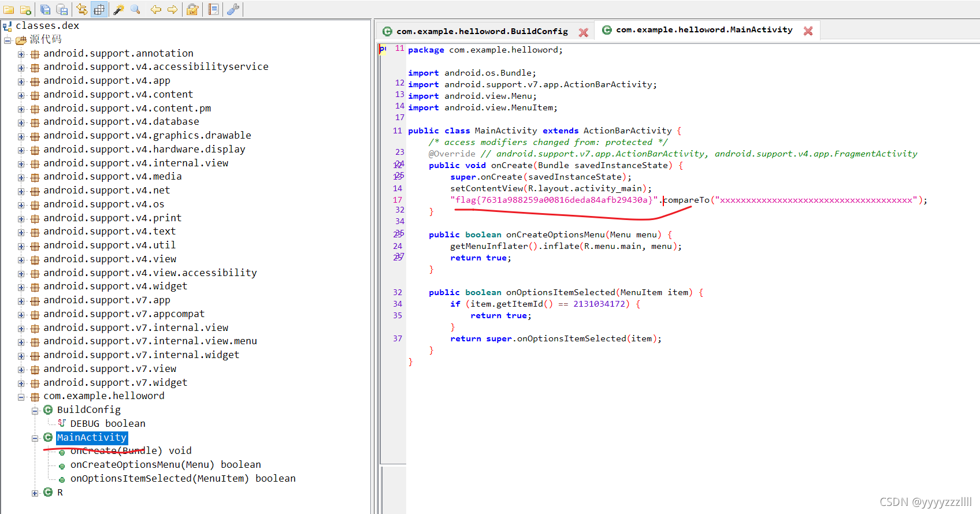Close the BuildConfig tab
980x514 pixels.
coord(583,32)
